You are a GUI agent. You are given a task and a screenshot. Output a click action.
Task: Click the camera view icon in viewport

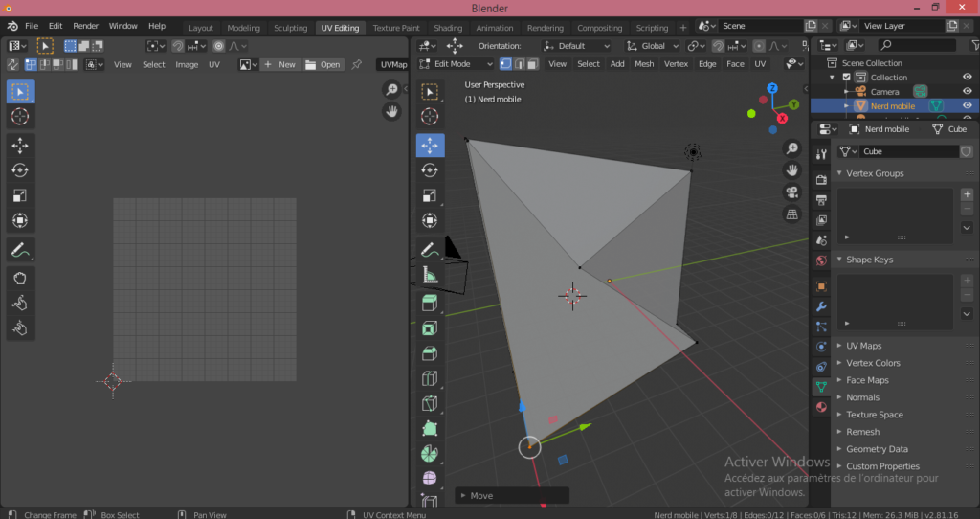click(x=791, y=192)
